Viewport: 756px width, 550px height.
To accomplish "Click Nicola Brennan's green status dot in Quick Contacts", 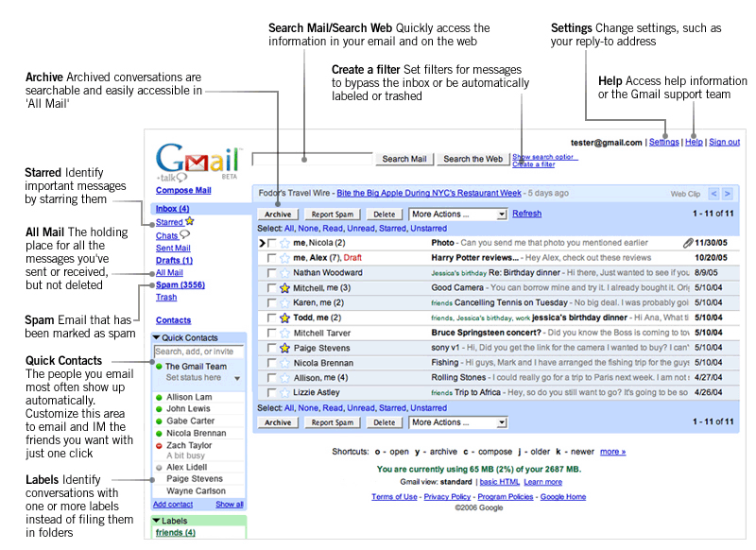I will coord(159,434).
